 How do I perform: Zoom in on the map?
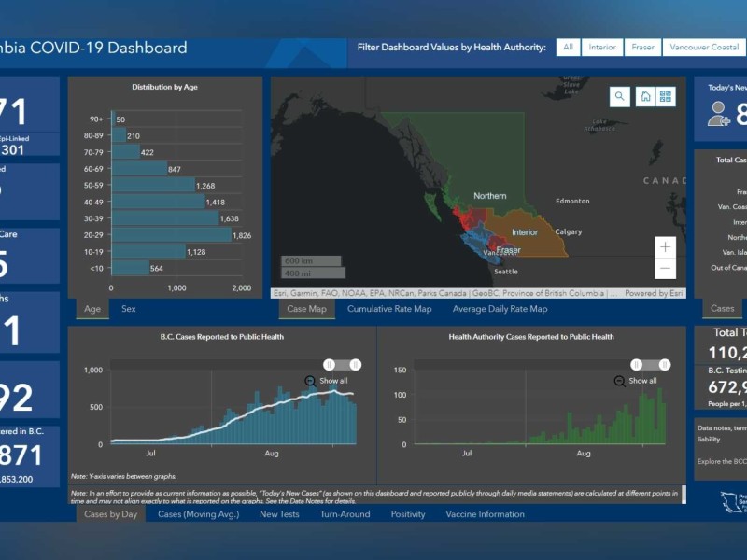coord(665,247)
